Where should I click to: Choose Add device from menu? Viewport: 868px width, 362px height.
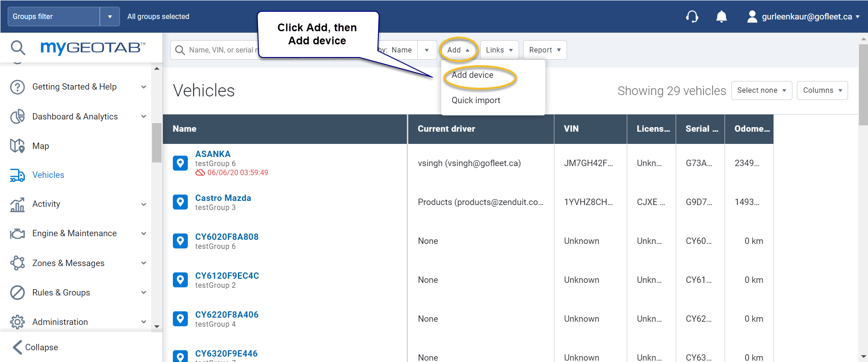[x=472, y=75]
